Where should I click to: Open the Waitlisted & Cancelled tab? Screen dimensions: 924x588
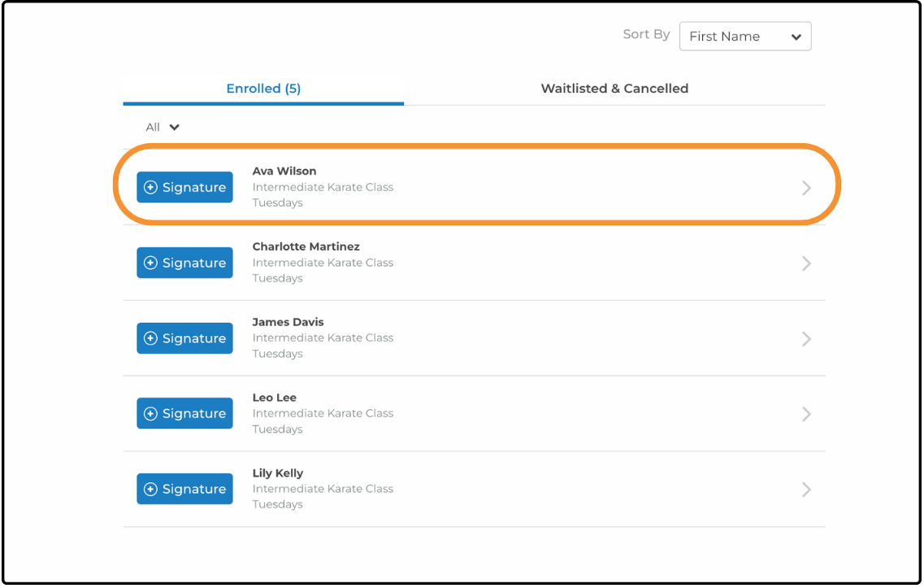tap(614, 89)
